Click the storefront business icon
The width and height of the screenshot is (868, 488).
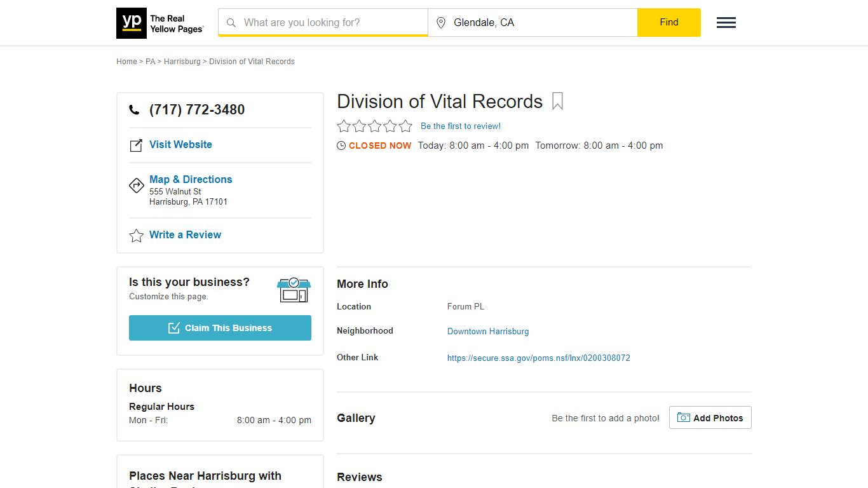(x=294, y=290)
